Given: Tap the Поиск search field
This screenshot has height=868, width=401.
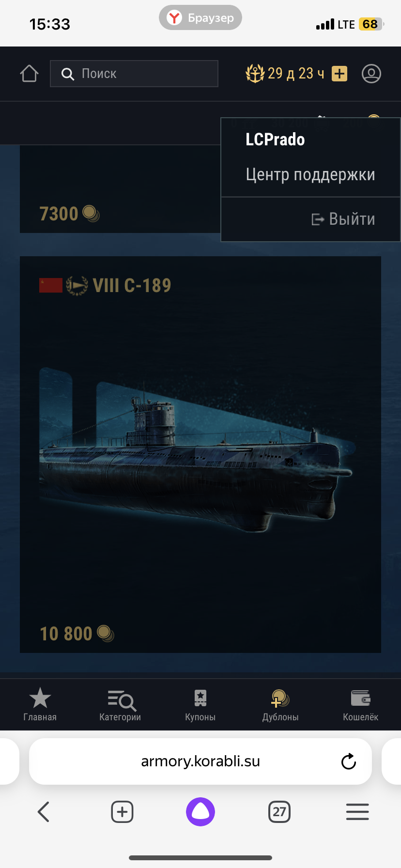Looking at the screenshot, I should click(134, 74).
